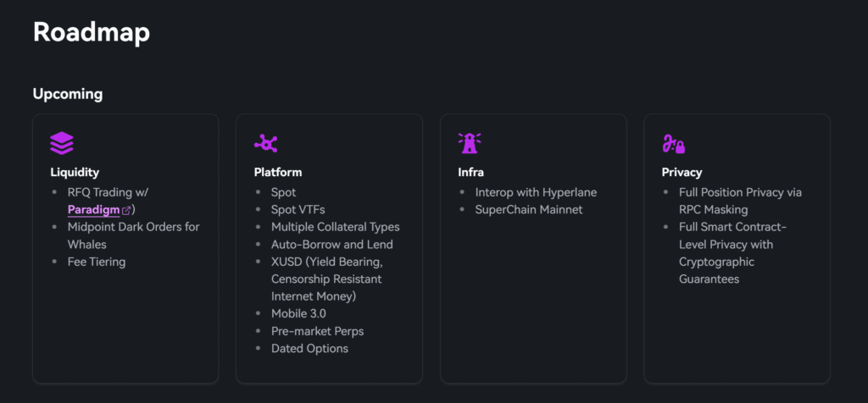Click the SuperChain Mainnet item
This screenshot has width=868, height=403.
tap(529, 210)
